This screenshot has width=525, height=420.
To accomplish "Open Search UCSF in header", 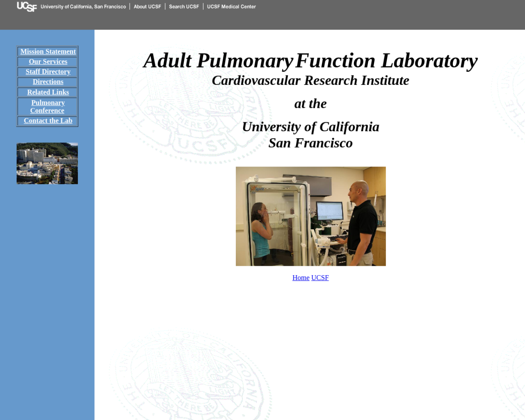I will pyautogui.click(x=184, y=7).
